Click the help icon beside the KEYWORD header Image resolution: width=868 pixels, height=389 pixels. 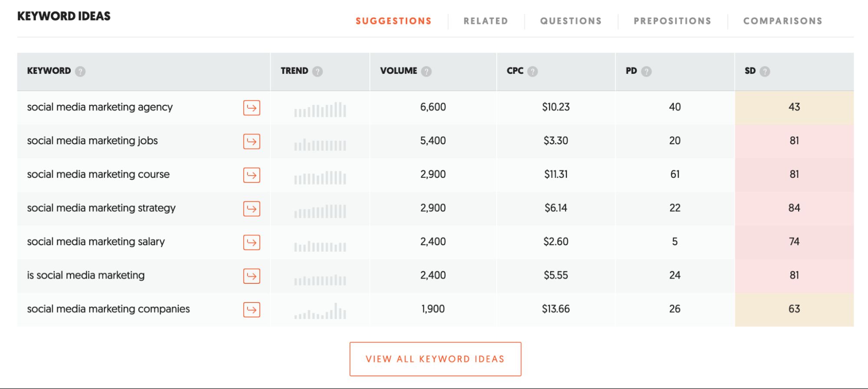(x=81, y=70)
